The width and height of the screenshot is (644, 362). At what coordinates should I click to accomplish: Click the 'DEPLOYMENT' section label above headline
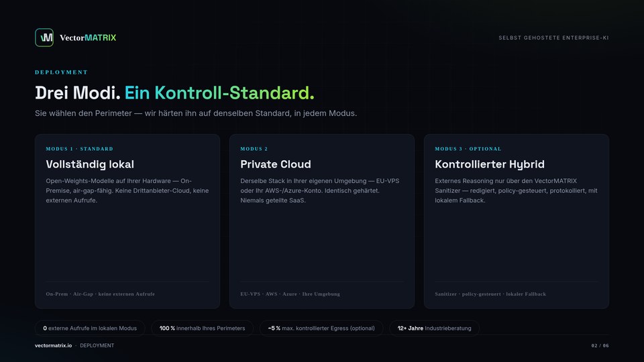61,72
